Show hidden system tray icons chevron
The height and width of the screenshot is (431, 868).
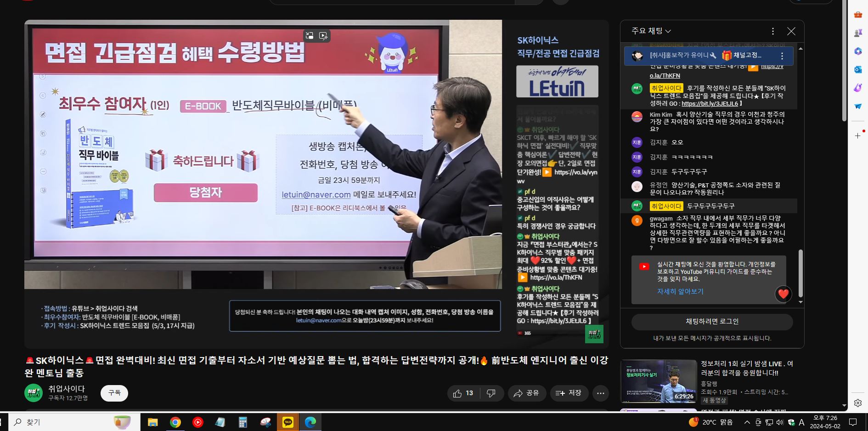[x=747, y=422]
